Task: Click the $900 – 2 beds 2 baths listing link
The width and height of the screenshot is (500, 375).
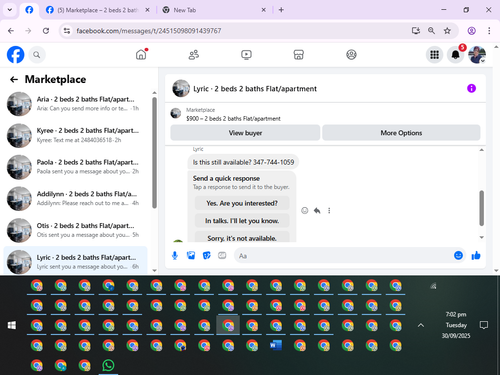Action: coord(233,119)
